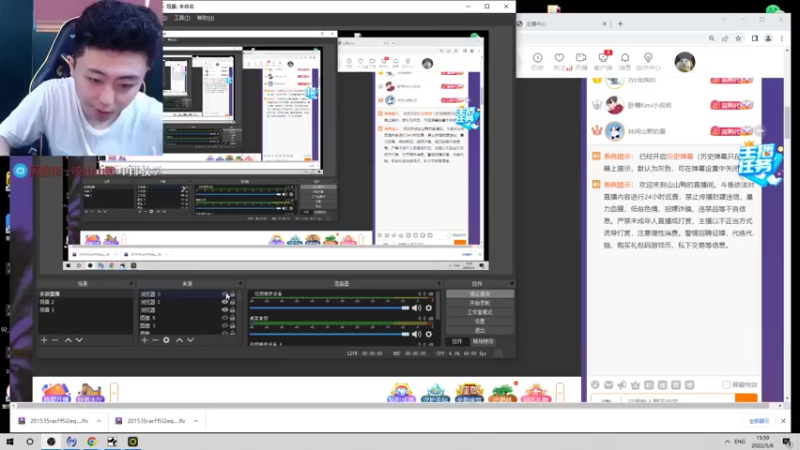Add a new source with the plus button

pos(144,340)
